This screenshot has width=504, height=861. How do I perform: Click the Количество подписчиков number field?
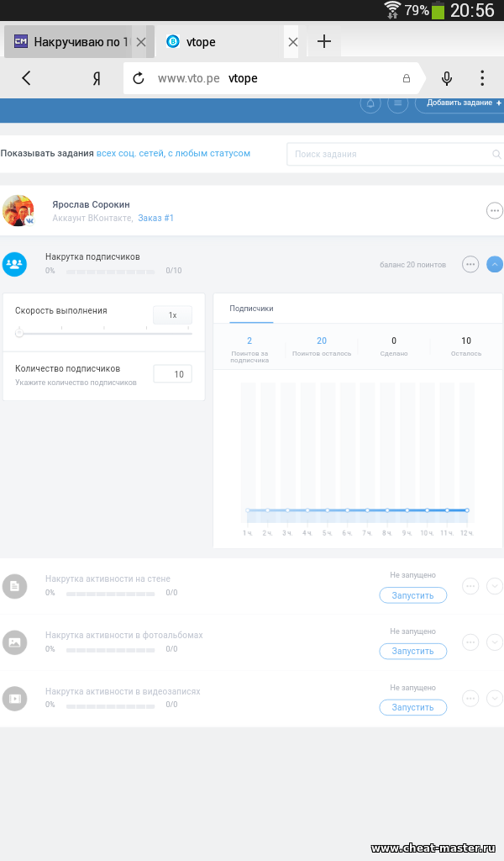(172, 373)
